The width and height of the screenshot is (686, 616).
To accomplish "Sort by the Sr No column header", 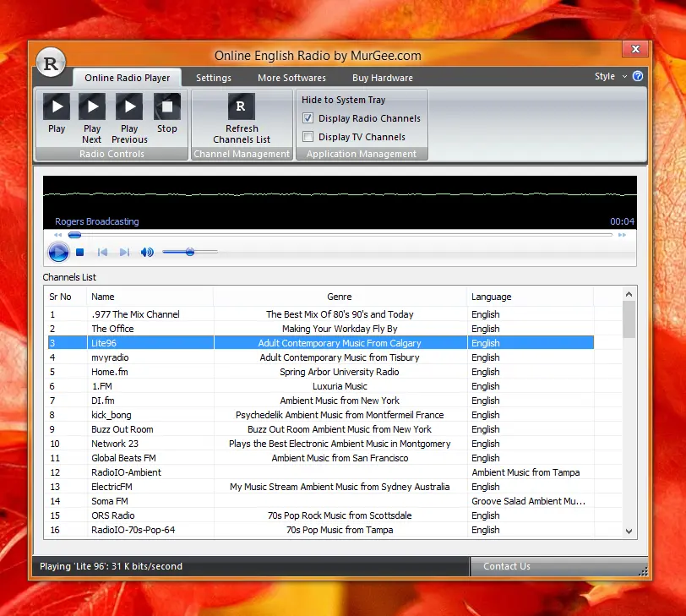I will 65,297.
